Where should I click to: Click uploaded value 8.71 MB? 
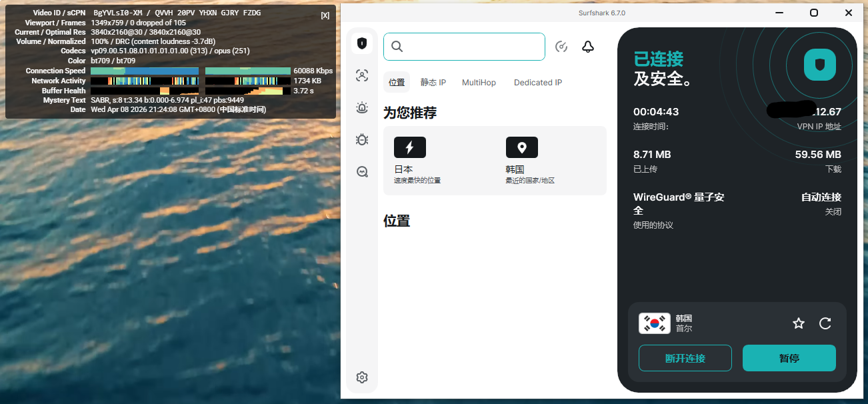pos(652,155)
